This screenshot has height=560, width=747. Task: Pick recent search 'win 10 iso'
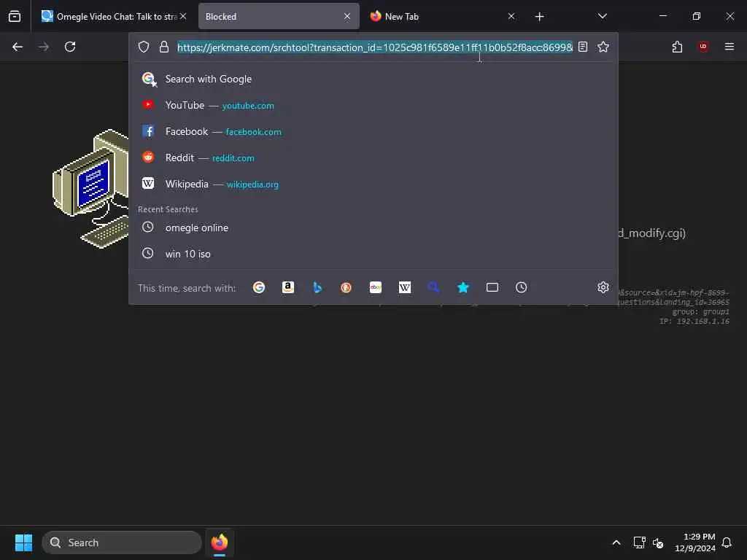[x=373, y=254]
